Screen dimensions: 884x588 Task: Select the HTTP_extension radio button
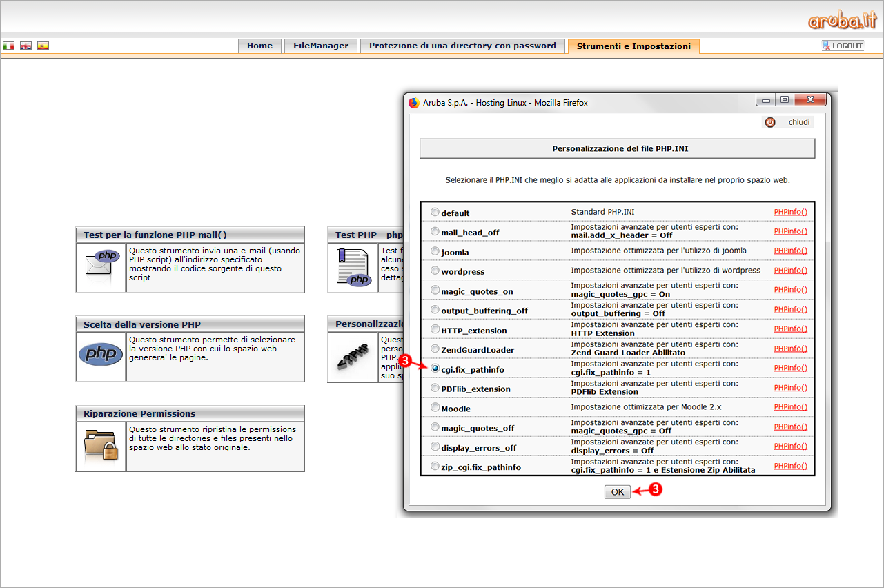435,329
